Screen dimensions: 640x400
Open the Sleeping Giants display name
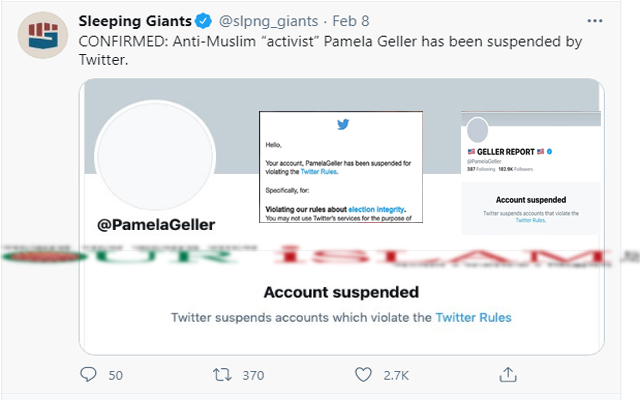(135, 21)
